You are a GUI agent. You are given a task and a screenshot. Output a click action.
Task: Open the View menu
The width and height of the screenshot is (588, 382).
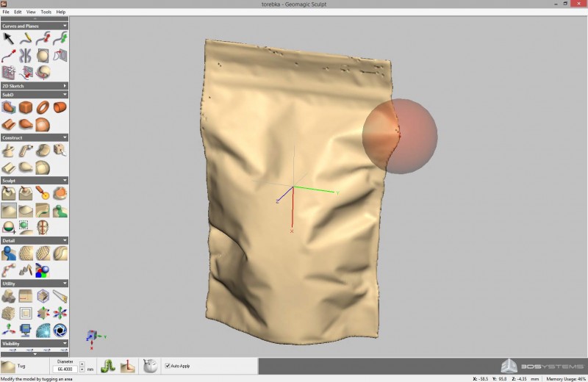[x=31, y=12]
